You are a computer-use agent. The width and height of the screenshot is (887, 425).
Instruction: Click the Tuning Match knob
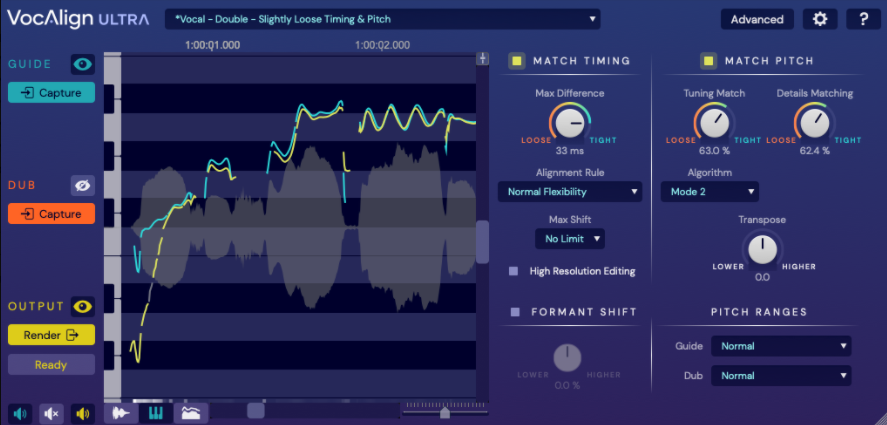(714, 123)
